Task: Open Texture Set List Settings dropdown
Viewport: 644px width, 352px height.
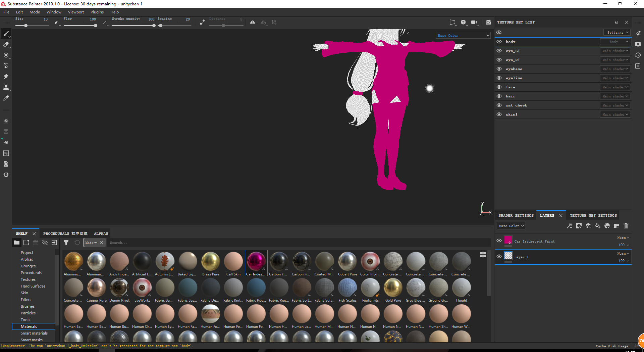Action: [x=617, y=32]
